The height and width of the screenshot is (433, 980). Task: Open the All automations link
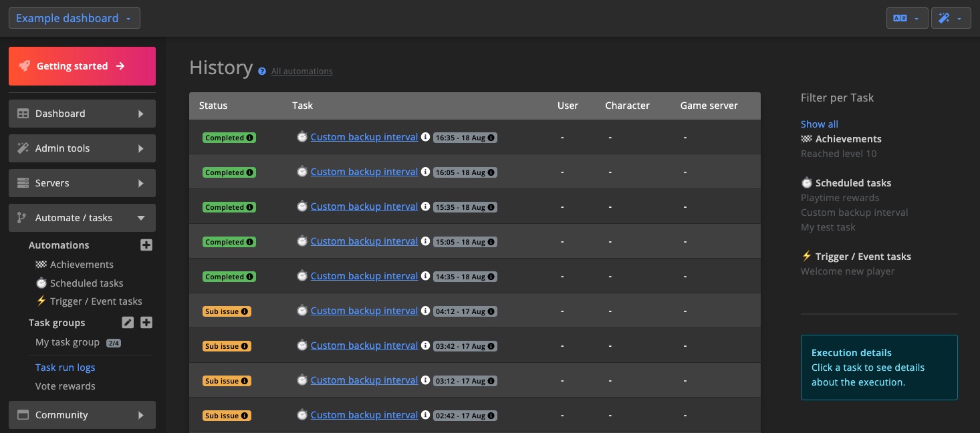[x=301, y=71]
